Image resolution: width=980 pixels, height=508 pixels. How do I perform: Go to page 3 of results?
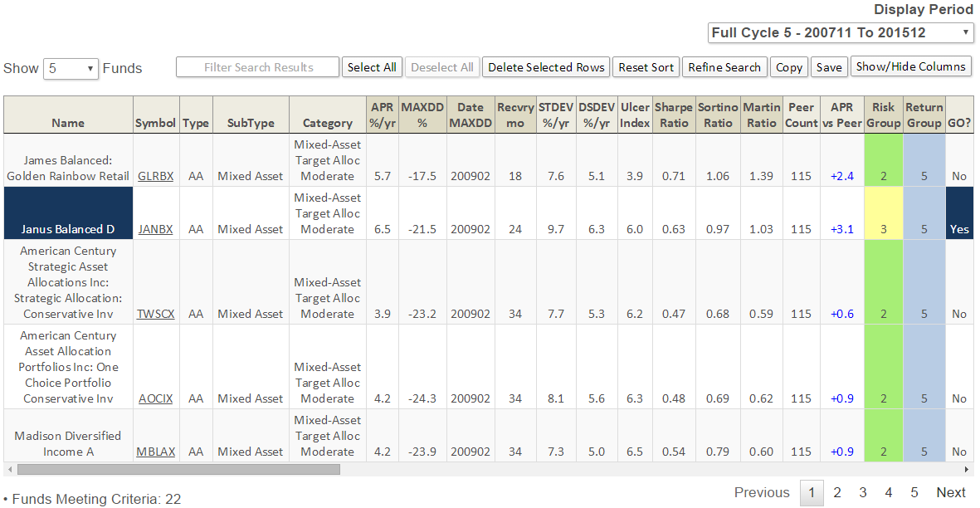[863, 492]
